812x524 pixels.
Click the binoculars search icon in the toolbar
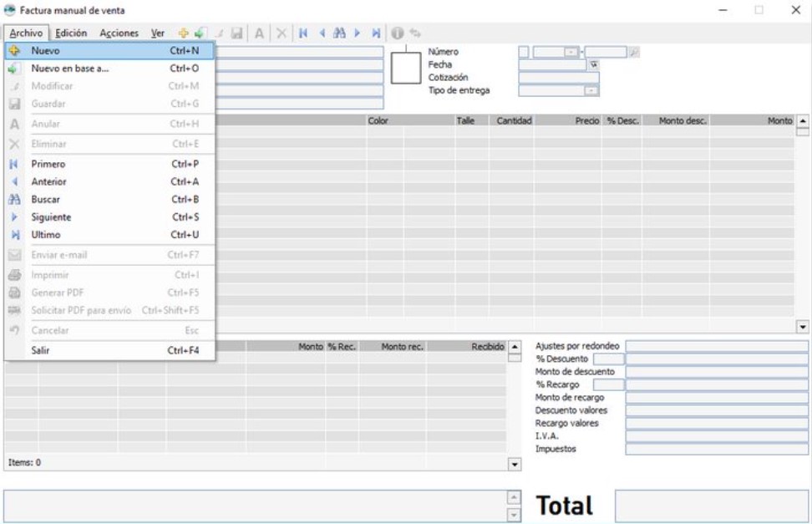[339, 33]
